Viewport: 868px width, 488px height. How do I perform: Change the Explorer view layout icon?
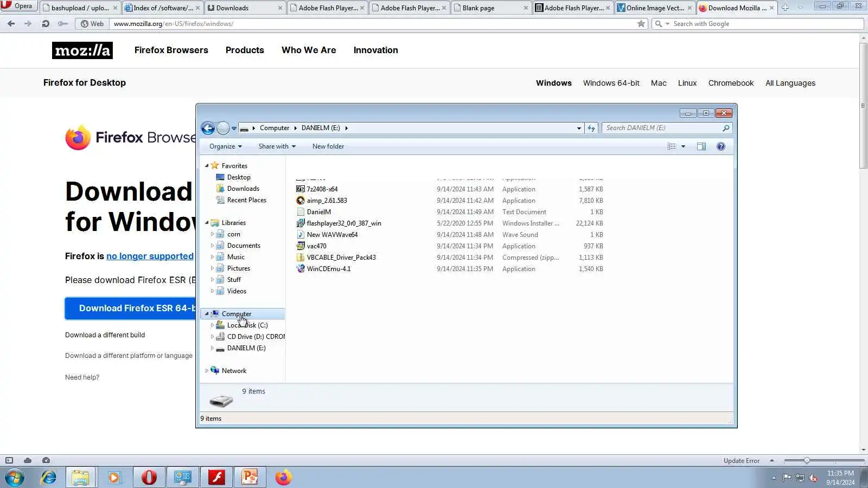(672, 146)
